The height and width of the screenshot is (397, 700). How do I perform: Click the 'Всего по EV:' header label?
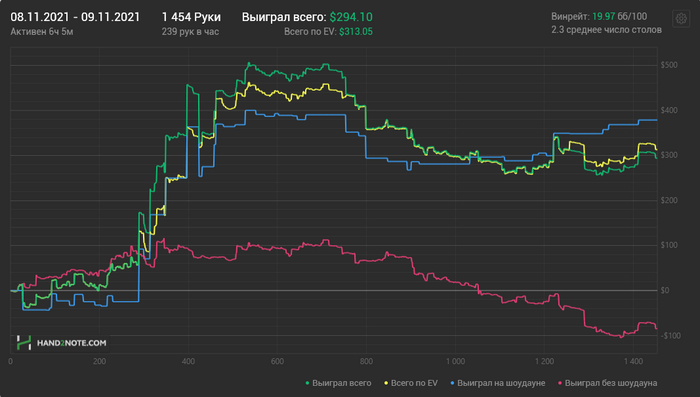[310, 32]
